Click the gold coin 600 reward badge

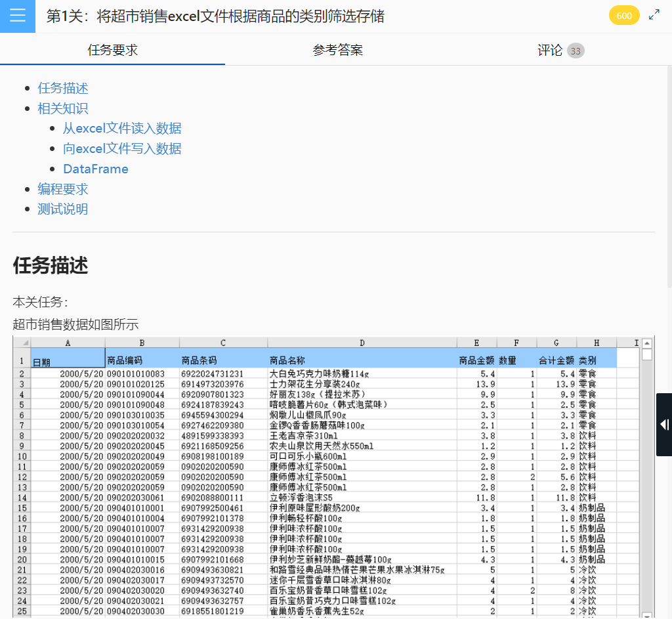(x=624, y=14)
